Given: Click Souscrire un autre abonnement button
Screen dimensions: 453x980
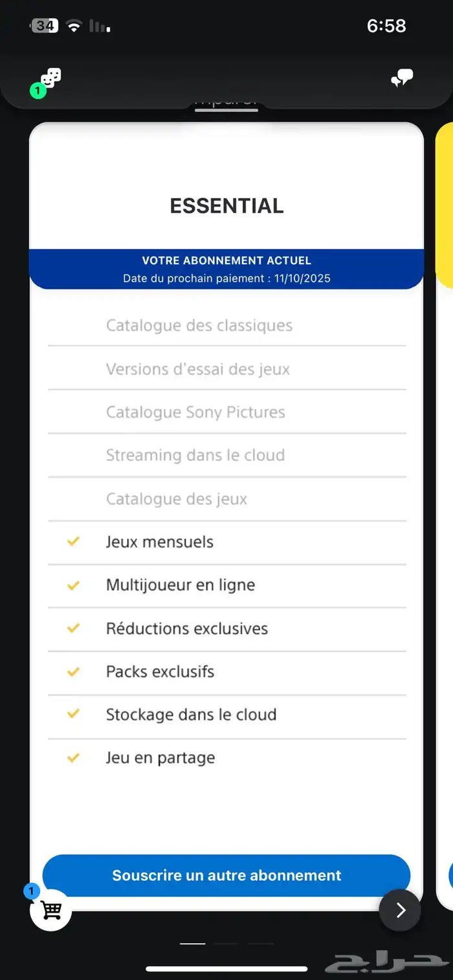Looking at the screenshot, I should coord(226,875).
